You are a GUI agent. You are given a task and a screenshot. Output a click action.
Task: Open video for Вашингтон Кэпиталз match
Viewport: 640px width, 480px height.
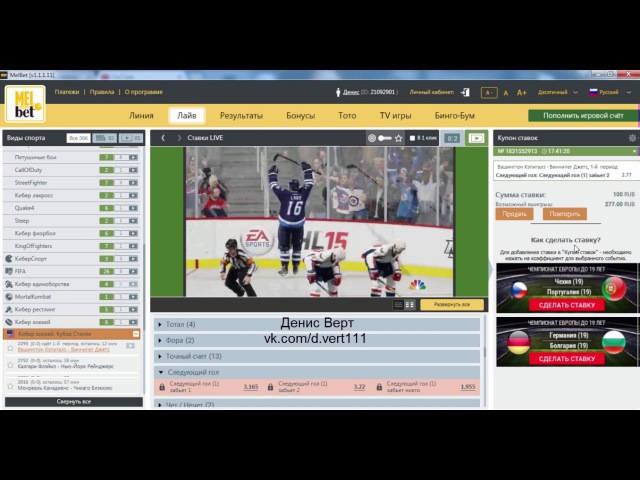(130, 346)
